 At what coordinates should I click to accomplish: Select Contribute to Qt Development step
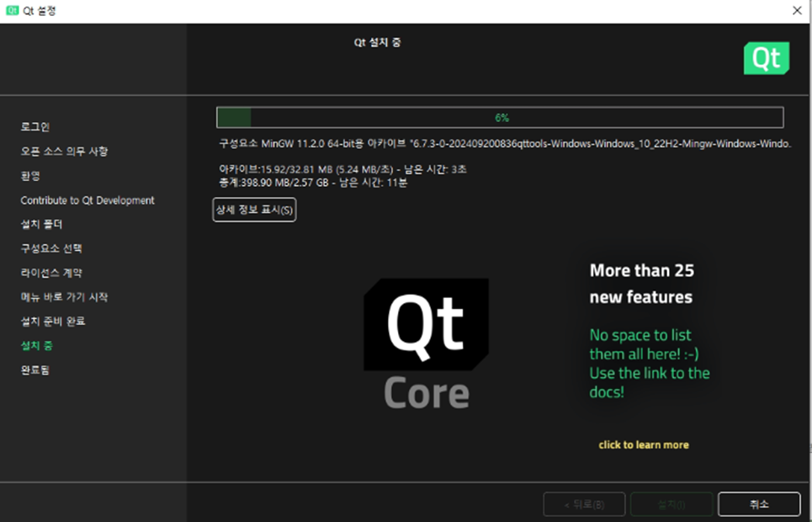click(x=88, y=200)
